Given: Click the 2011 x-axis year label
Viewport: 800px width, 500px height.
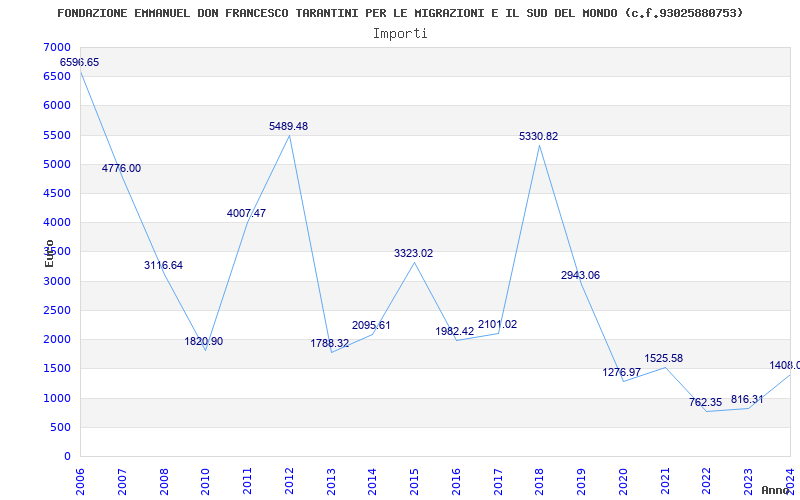Looking at the screenshot, I should click(247, 482).
